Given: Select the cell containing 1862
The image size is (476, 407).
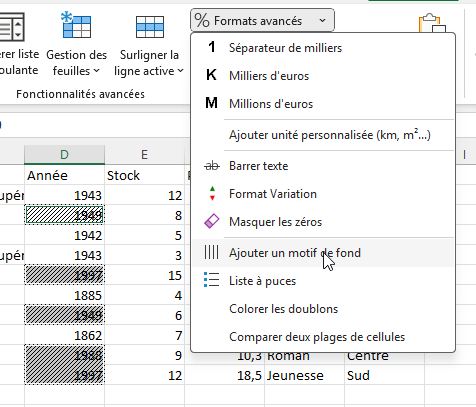Looking at the screenshot, I should (x=64, y=335).
